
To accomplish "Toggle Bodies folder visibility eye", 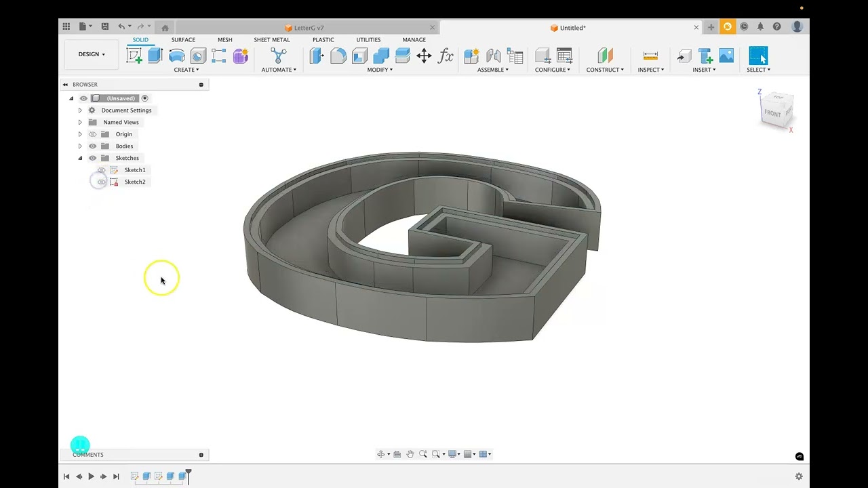I will (93, 146).
